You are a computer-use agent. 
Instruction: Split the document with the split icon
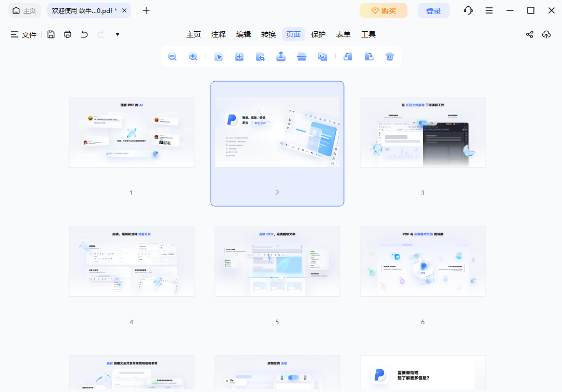click(302, 57)
